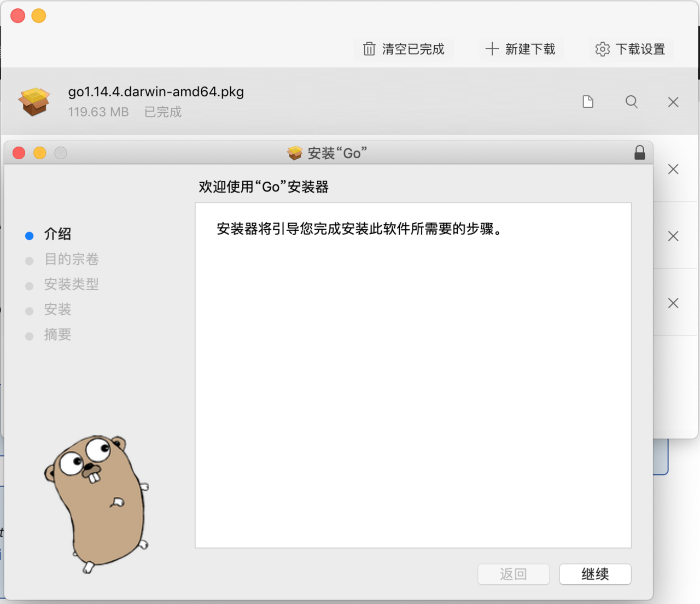Image resolution: width=700 pixels, height=604 pixels.
Task: Click the 已完成 status label
Action: tap(163, 112)
